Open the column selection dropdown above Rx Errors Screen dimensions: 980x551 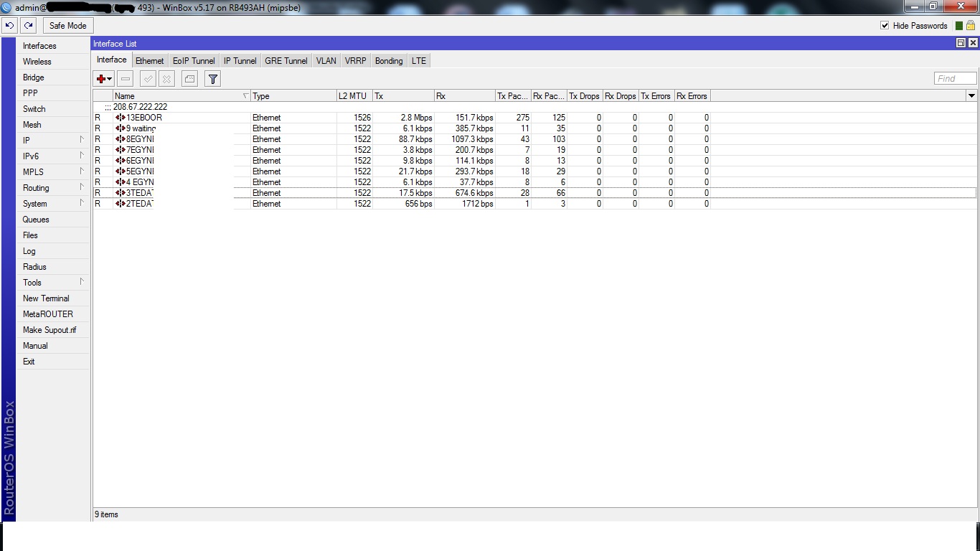click(x=972, y=95)
